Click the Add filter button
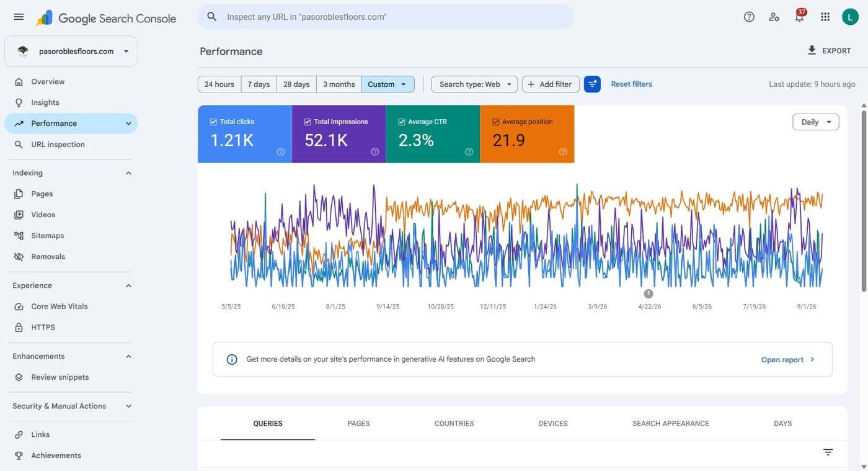Viewport: 868px width, 471px height. click(x=551, y=84)
